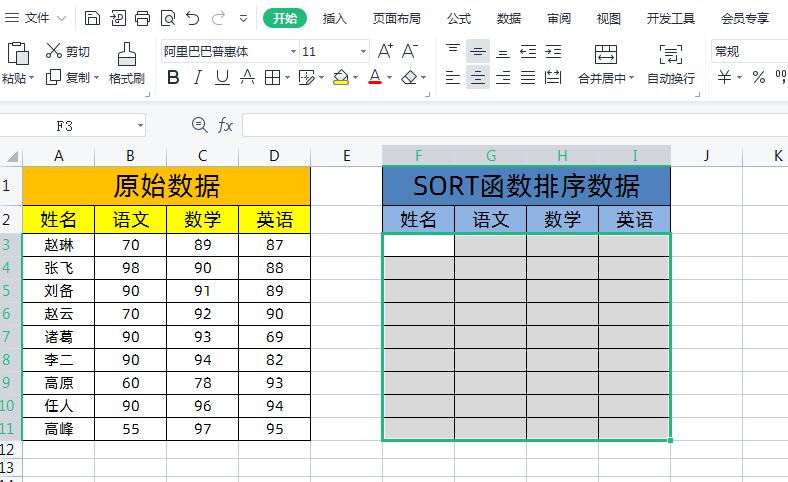This screenshot has height=482, width=788.
Task: Open the font name dropdown
Action: pos(293,51)
